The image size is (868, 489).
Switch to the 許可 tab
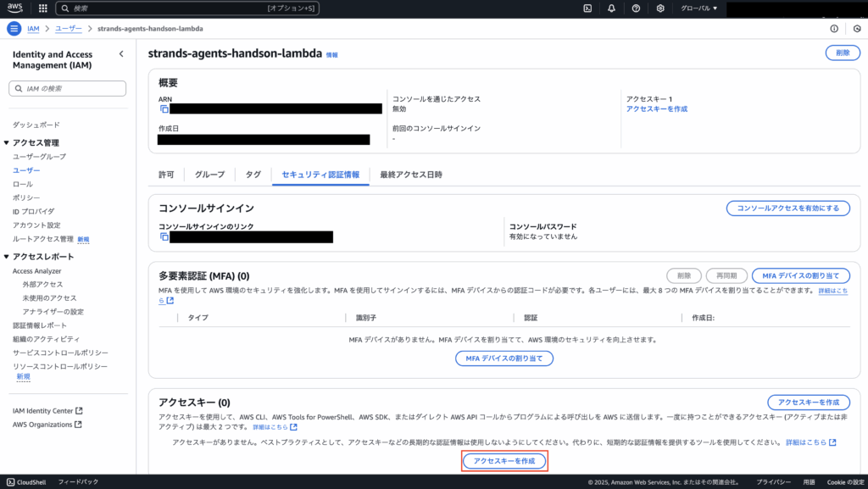[166, 175]
